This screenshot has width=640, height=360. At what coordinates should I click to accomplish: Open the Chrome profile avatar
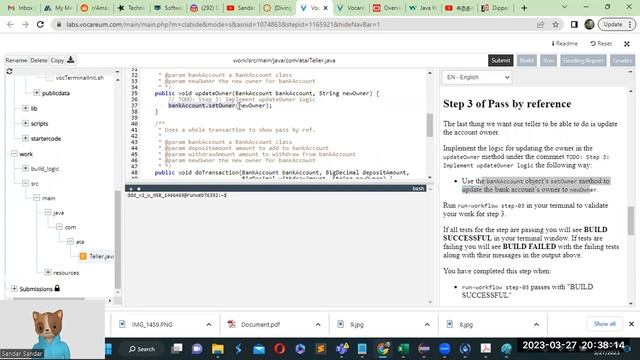589,24
